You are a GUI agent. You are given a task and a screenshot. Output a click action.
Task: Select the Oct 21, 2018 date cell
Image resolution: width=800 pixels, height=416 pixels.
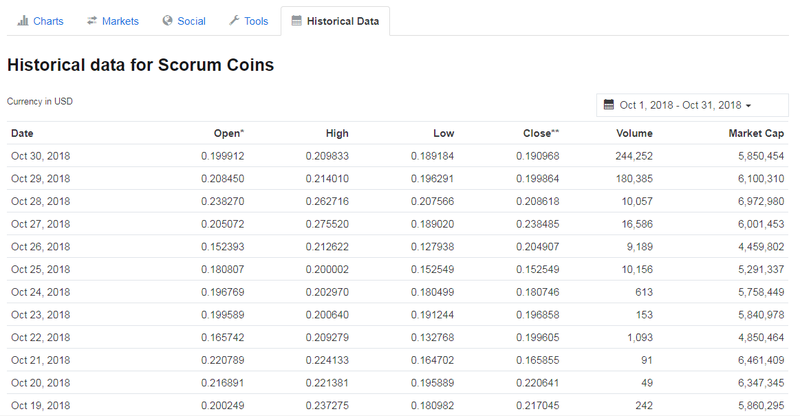pos(41,360)
